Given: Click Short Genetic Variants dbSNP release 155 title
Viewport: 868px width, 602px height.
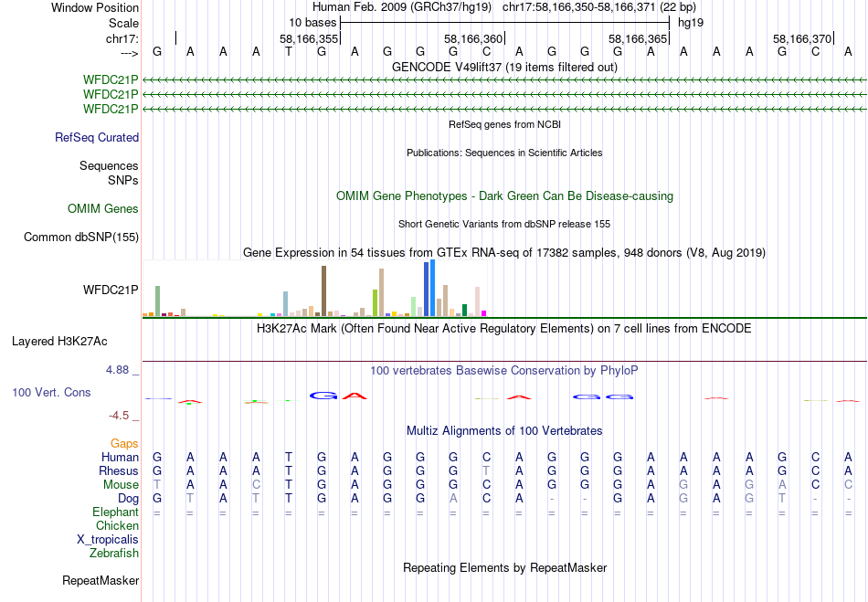Looking at the screenshot, I should (504, 224).
